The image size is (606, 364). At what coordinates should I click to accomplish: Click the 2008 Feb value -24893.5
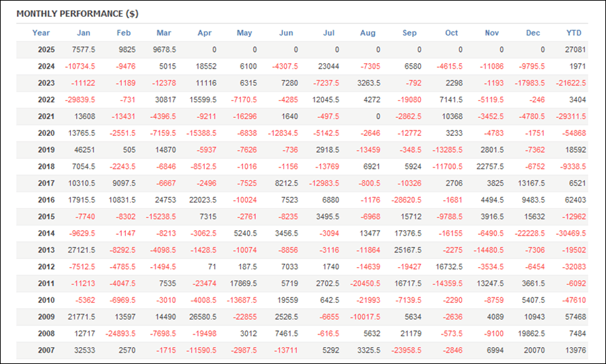point(121,334)
